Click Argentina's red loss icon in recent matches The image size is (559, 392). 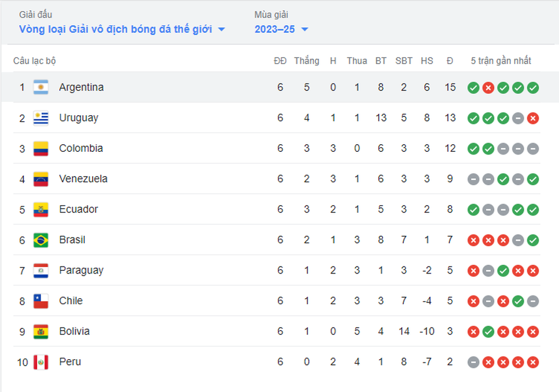pos(488,88)
